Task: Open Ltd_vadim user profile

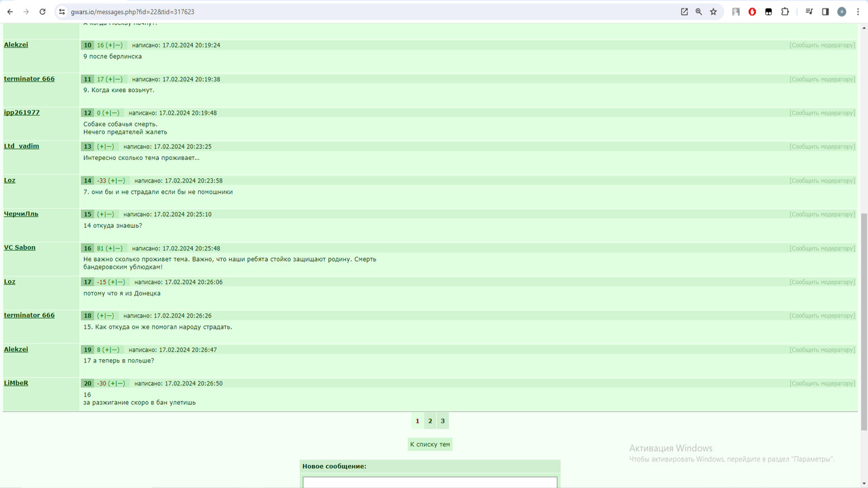Action: click(x=22, y=146)
